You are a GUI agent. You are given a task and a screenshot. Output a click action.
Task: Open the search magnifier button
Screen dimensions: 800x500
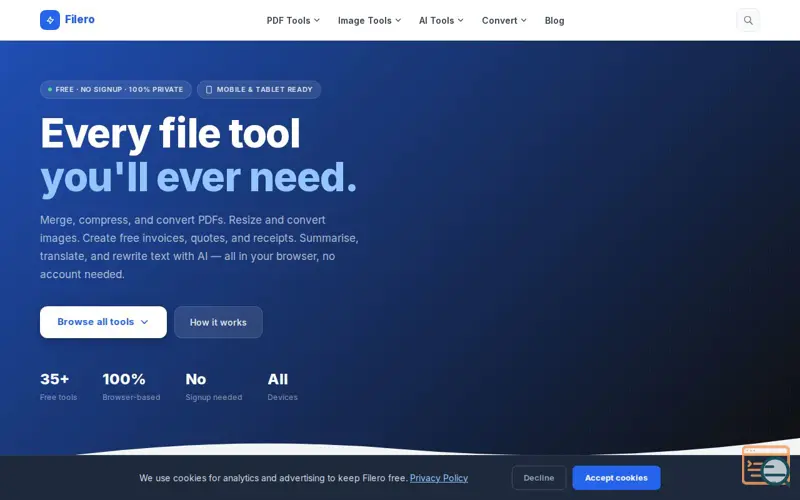(748, 20)
